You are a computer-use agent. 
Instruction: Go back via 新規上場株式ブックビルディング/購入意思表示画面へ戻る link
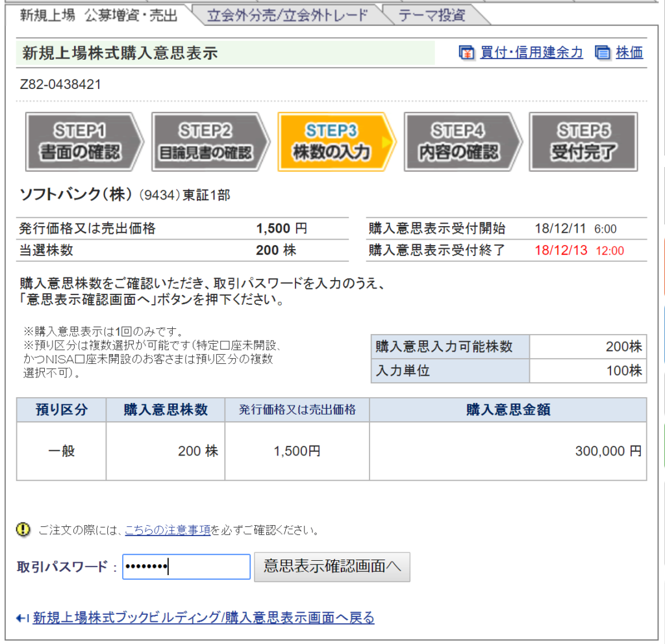(x=203, y=617)
